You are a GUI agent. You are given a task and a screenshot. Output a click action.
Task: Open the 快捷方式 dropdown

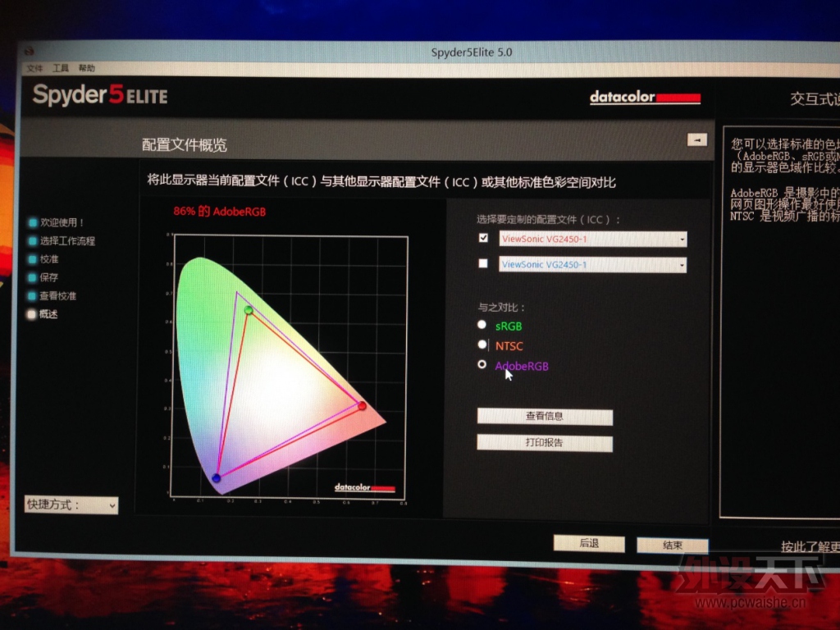coord(71,505)
